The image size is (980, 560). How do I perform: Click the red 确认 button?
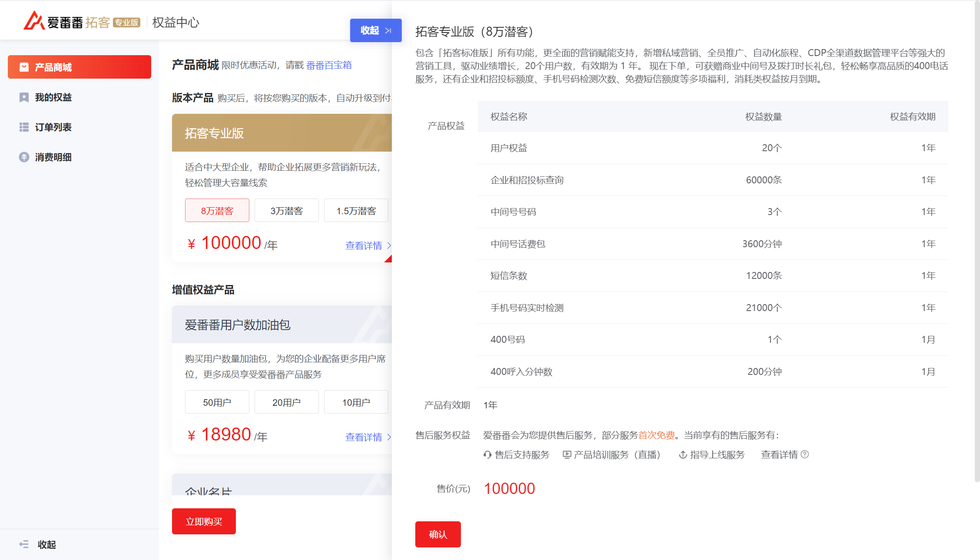pyautogui.click(x=438, y=534)
